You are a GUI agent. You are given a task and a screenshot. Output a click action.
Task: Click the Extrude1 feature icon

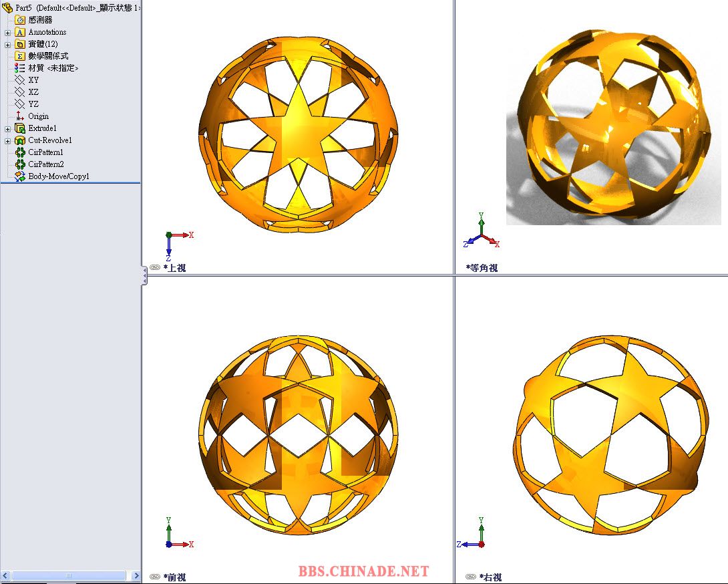pos(20,128)
